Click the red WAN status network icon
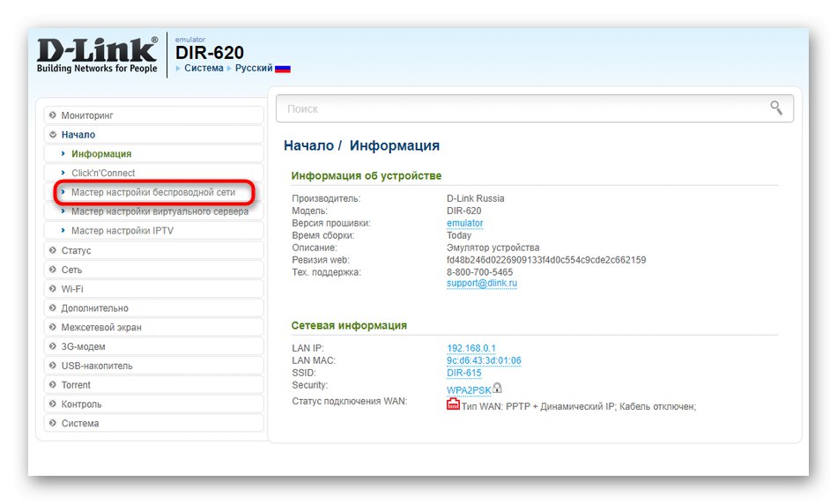This screenshot has height=504, width=837. pyautogui.click(x=453, y=404)
